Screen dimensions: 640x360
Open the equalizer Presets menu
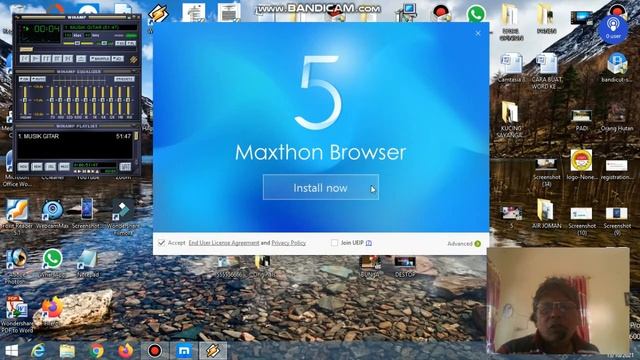(x=124, y=79)
